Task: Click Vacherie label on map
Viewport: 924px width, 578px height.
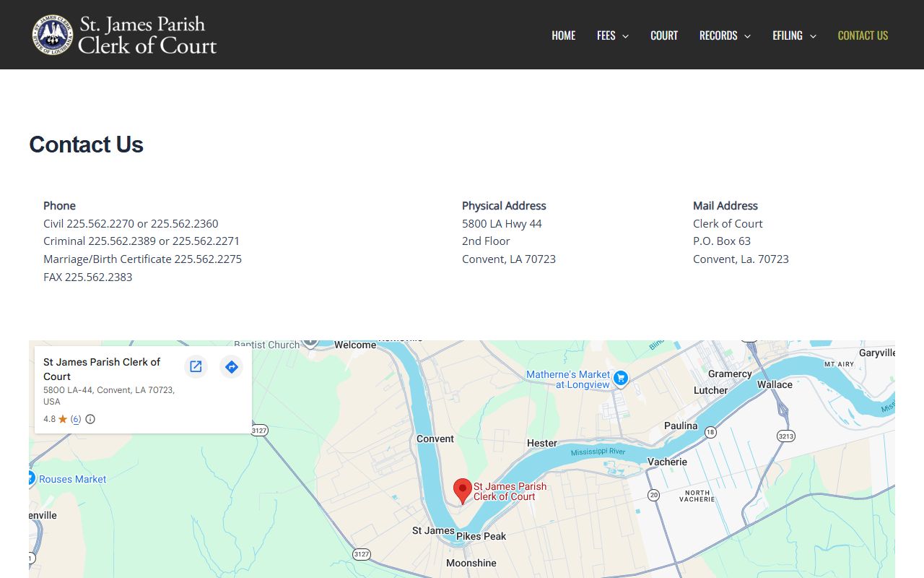Action: point(668,462)
